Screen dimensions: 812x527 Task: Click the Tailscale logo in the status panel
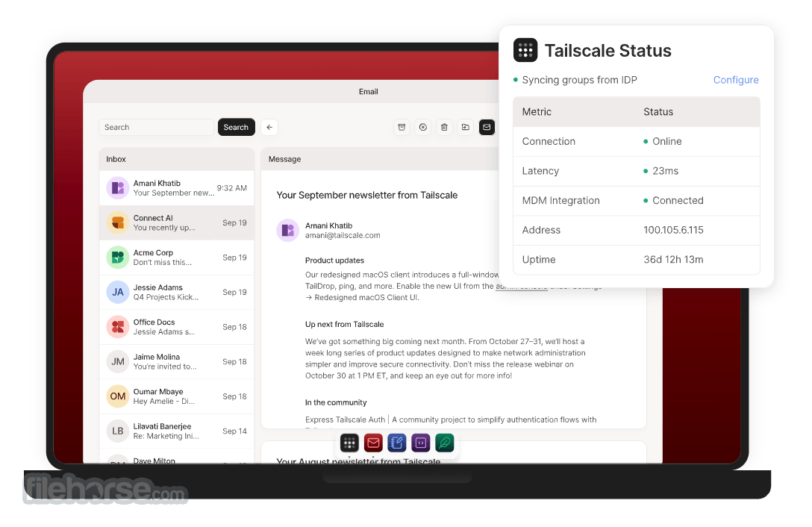[525, 50]
